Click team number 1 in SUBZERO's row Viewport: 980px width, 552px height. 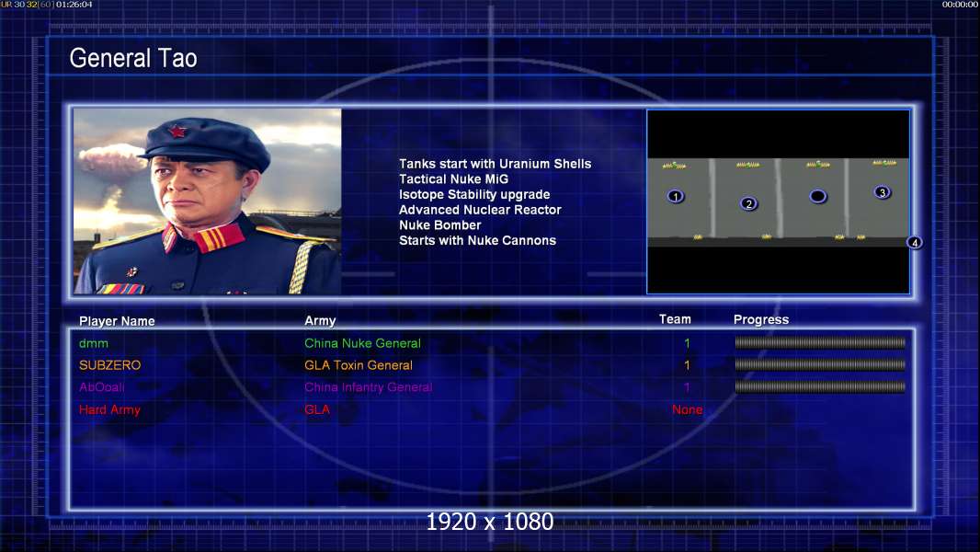687,365
